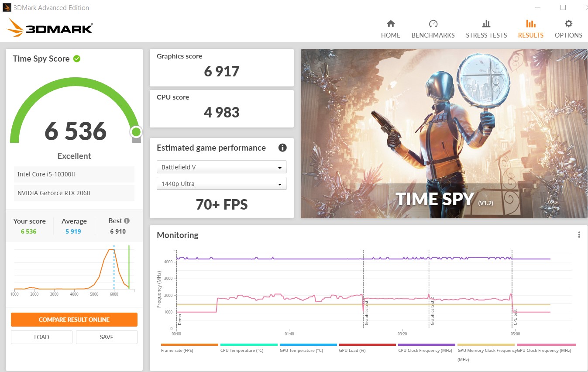The height and width of the screenshot is (372, 588).
Task: Click the Save button
Action: point(107,337)
